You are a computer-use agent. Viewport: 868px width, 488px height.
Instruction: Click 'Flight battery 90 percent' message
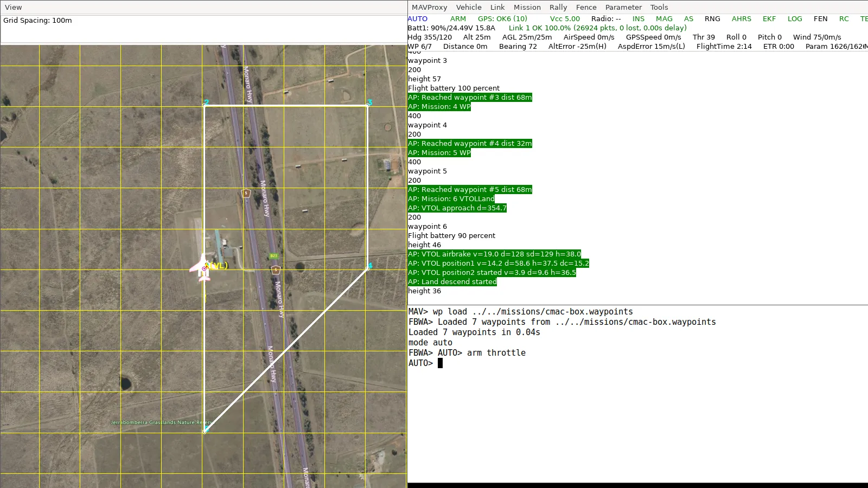[x=451, y=235]
